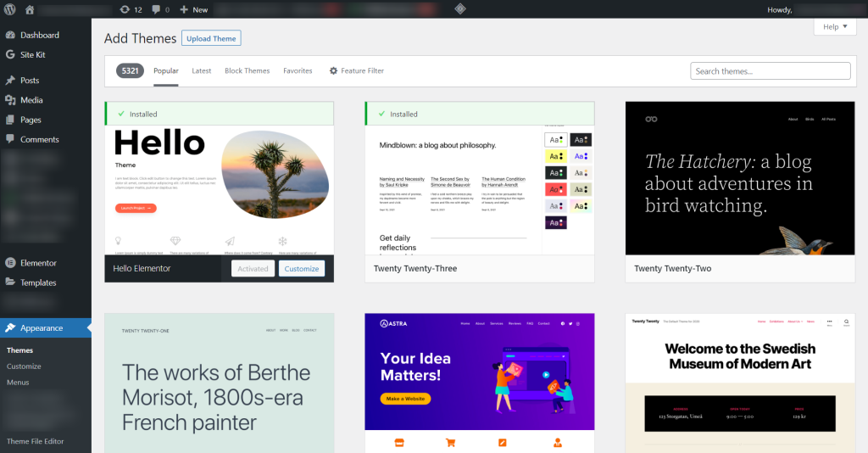Open the Twenty Twenty-Three theme thumbnail
The width and height of the screenshot is (868, 453).
[480, 190]
